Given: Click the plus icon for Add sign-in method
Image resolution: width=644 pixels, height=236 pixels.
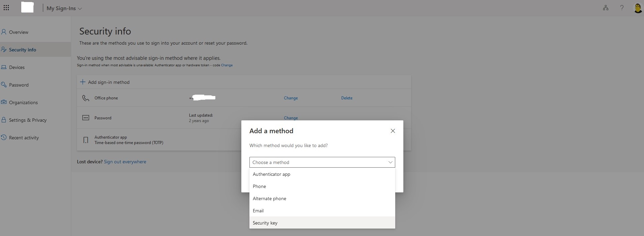Looking at the screenshot, I should point(83,82).
